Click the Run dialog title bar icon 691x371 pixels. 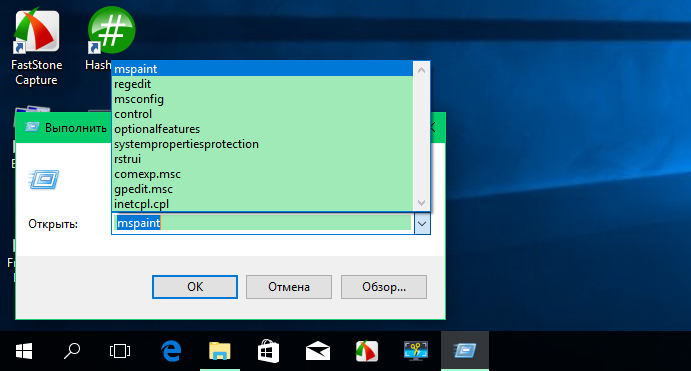tap(32, 127)
